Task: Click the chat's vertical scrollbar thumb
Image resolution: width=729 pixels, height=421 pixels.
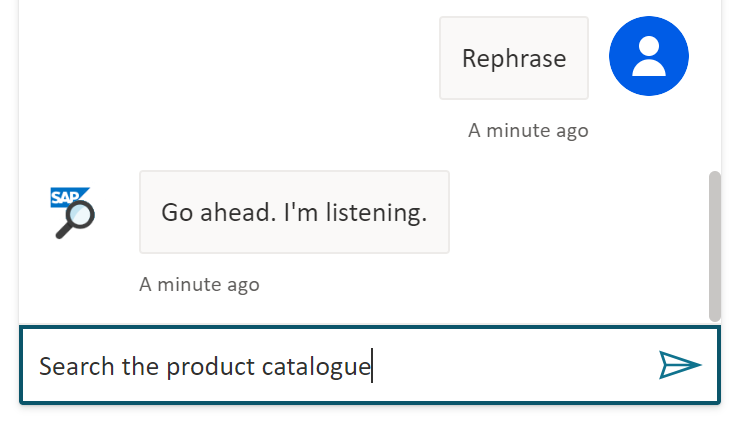Action: pyautogui.click(x=714, y=245)
